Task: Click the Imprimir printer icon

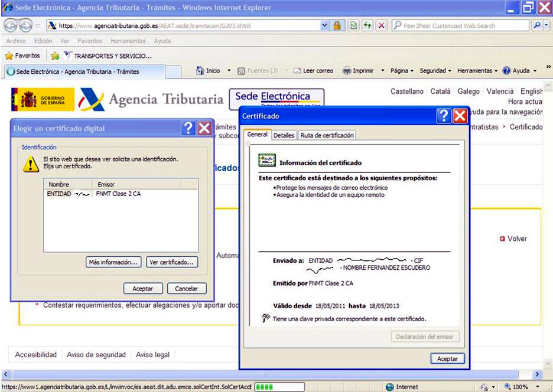Action: 347,71
